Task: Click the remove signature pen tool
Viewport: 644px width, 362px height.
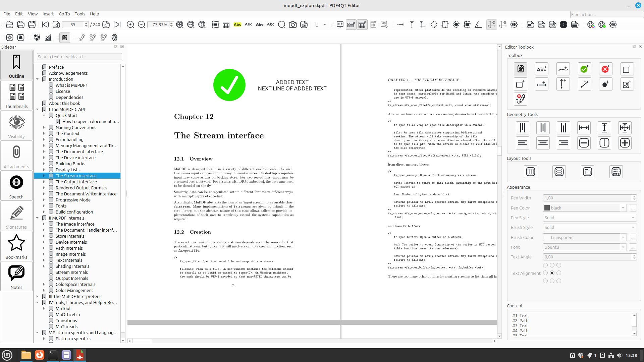Action: (x=521, y=99)
